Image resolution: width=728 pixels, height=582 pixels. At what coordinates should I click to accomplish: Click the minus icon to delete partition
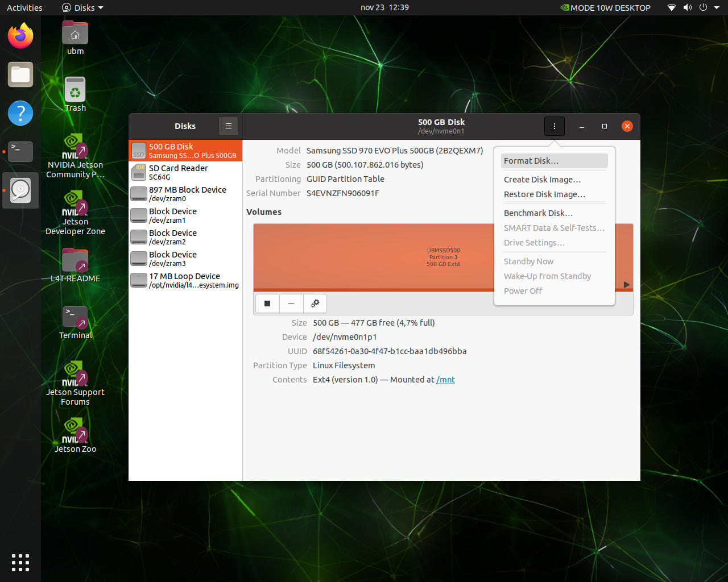click(291, 304)
